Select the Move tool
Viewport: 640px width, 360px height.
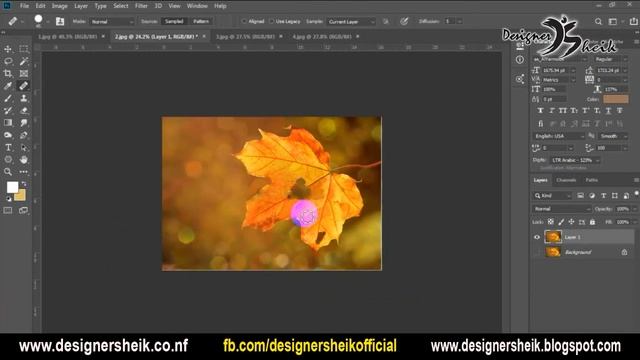pyautogui.click(x=8, y=49)
